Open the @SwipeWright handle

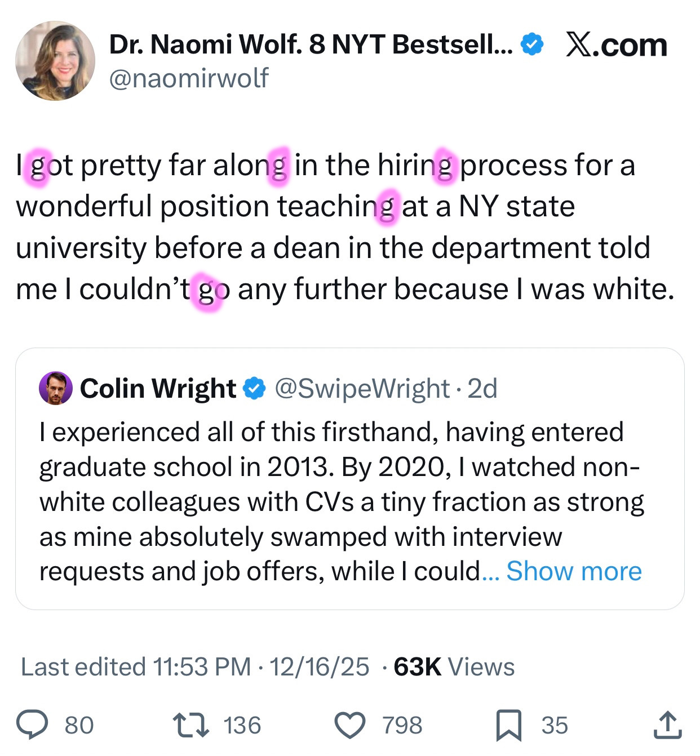pyautogui.click(x=362, y=388)
